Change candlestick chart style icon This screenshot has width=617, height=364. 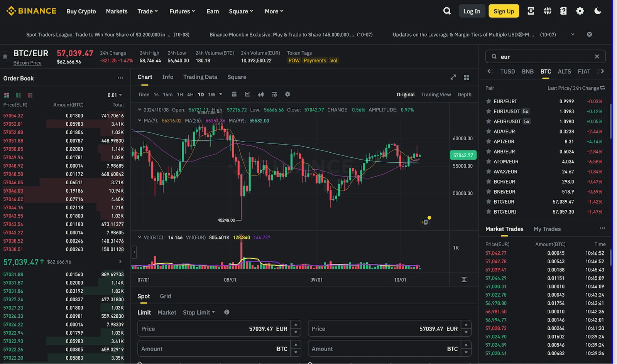(x=261, y=94)
